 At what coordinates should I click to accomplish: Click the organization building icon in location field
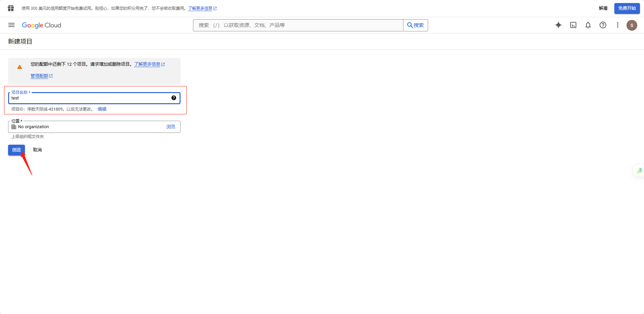click(x=14, y=127)
